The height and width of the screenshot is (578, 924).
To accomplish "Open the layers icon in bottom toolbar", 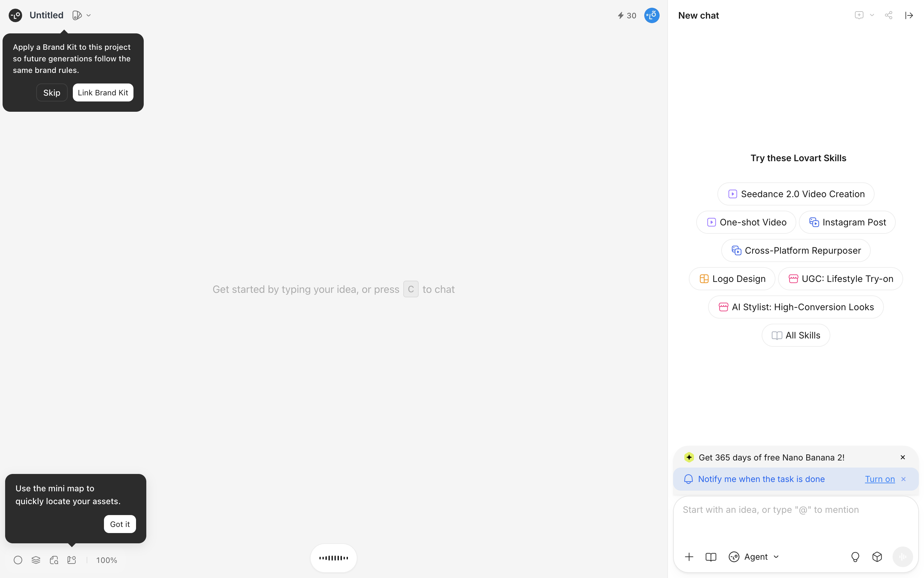I will [36, 560].
